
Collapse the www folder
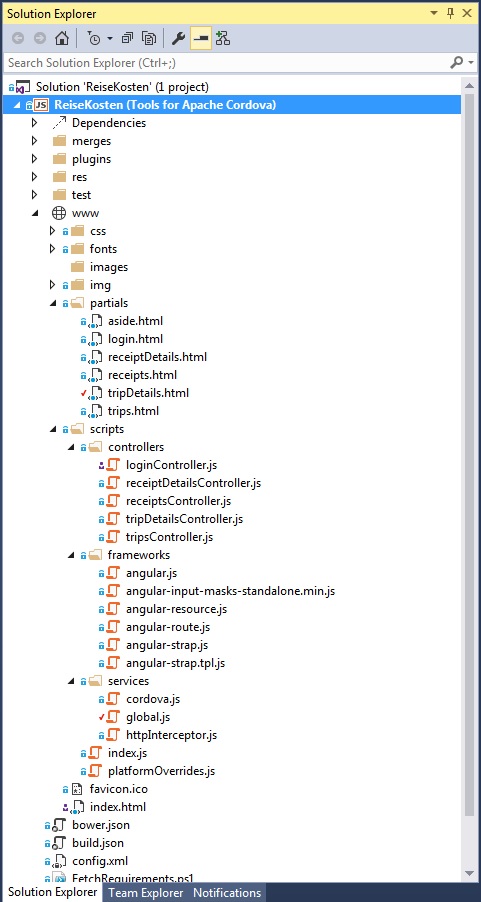point(35,213)
